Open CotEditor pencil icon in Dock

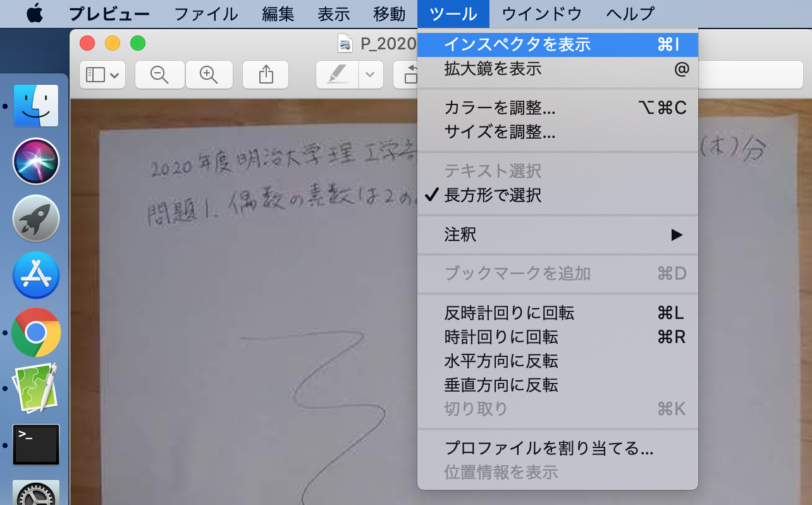[36, 388]
